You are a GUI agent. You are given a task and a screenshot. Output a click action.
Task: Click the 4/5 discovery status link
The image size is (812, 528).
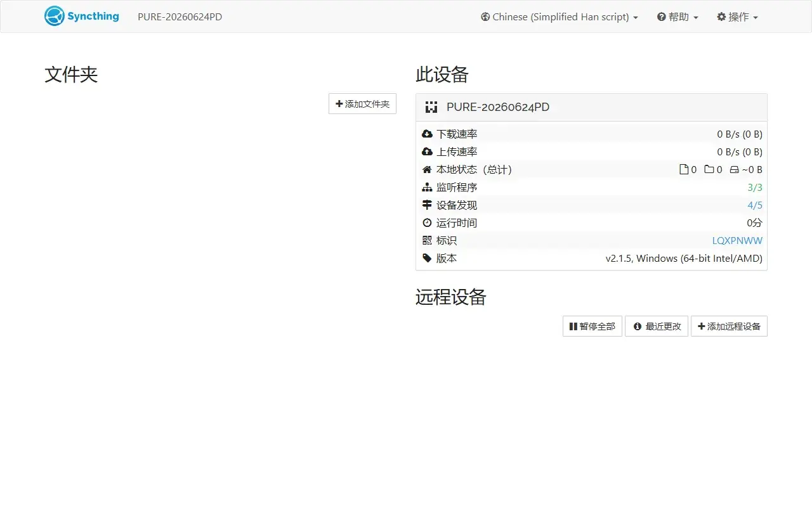pyautogui.click(x=755, y=205)
